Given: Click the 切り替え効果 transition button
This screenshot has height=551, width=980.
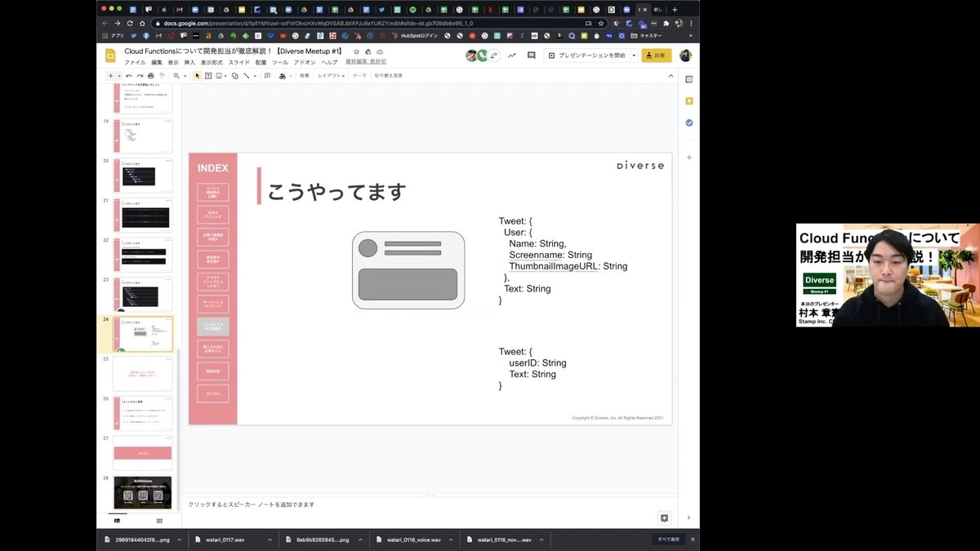Looking at the screenshot, I should click(x=389, y=75).
